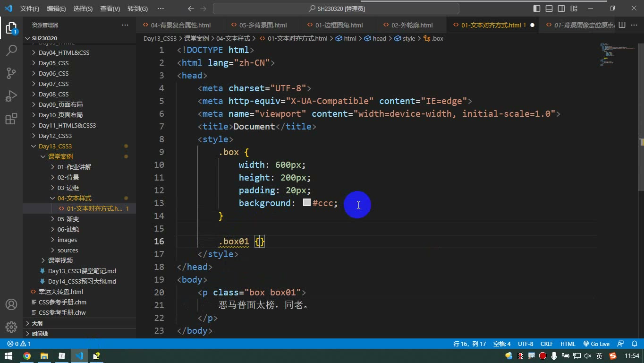Open Google Chrome from the taskbar
This screenshot has width=644, height=363.
click(27, 356)
